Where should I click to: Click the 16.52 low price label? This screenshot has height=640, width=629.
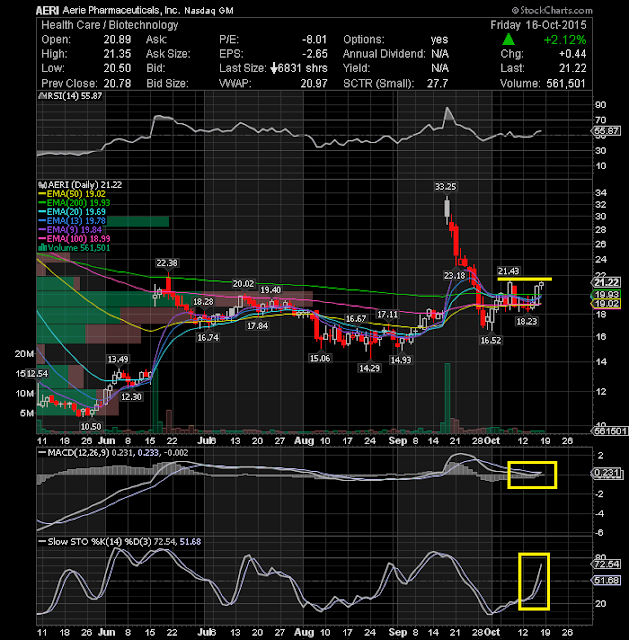tap(491, 341)
